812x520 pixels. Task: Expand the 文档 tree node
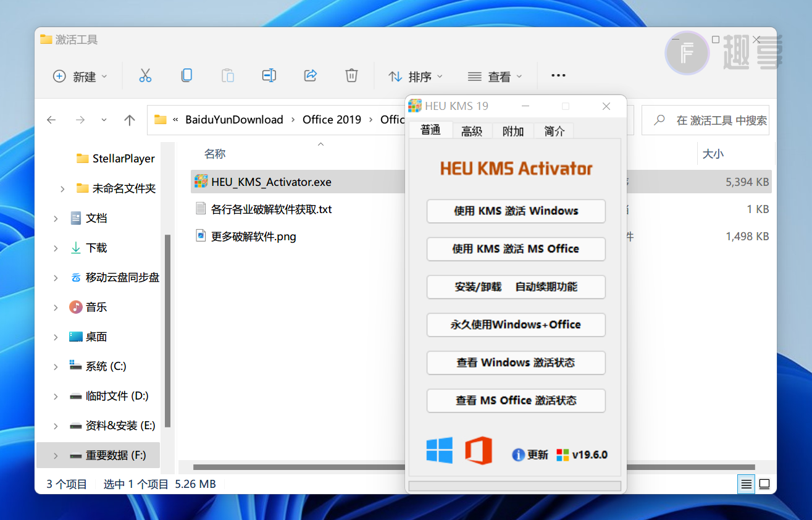[56, 218]
